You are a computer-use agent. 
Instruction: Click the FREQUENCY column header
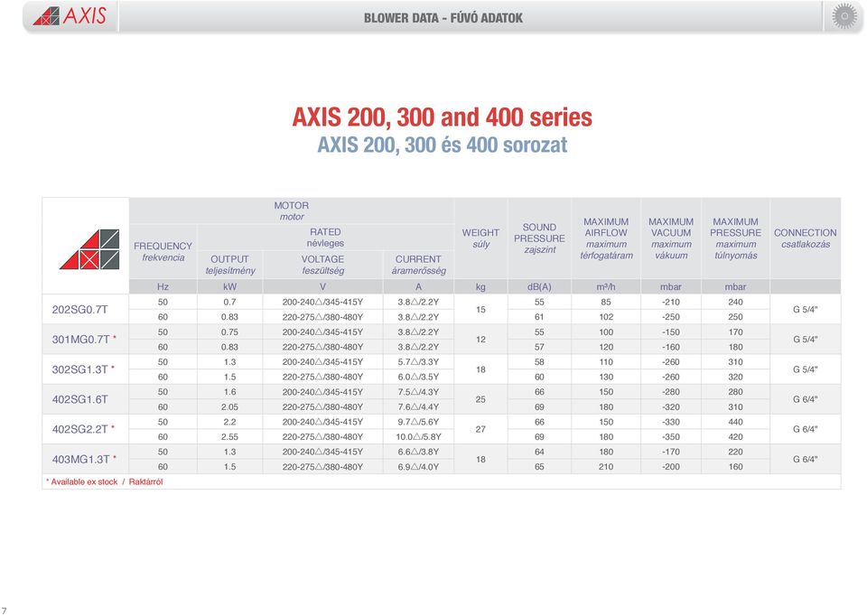click(x=163, y=251)
